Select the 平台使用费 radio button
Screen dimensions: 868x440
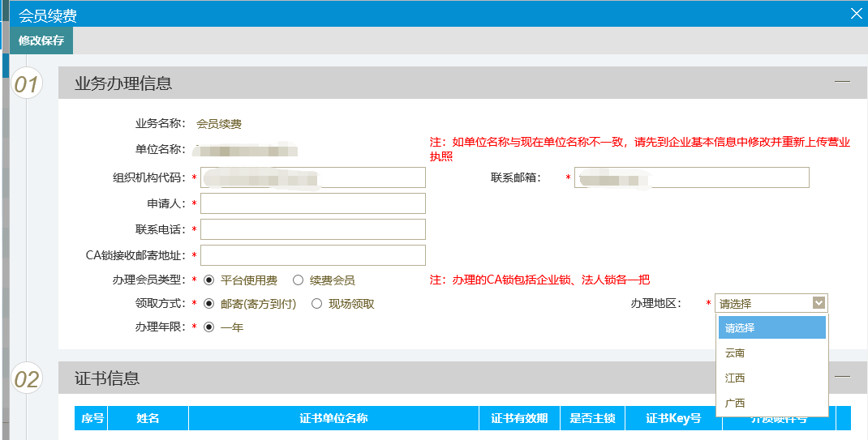coord(209,280)
